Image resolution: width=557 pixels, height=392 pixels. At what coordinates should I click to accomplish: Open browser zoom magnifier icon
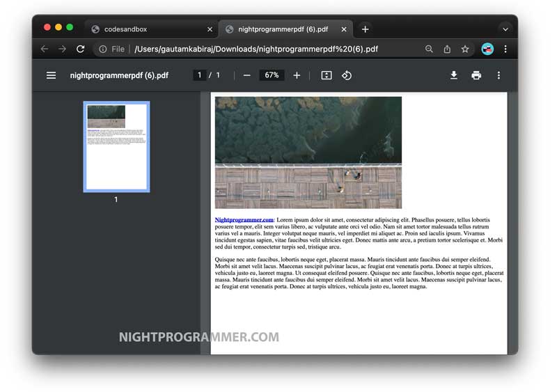[429, 49]
